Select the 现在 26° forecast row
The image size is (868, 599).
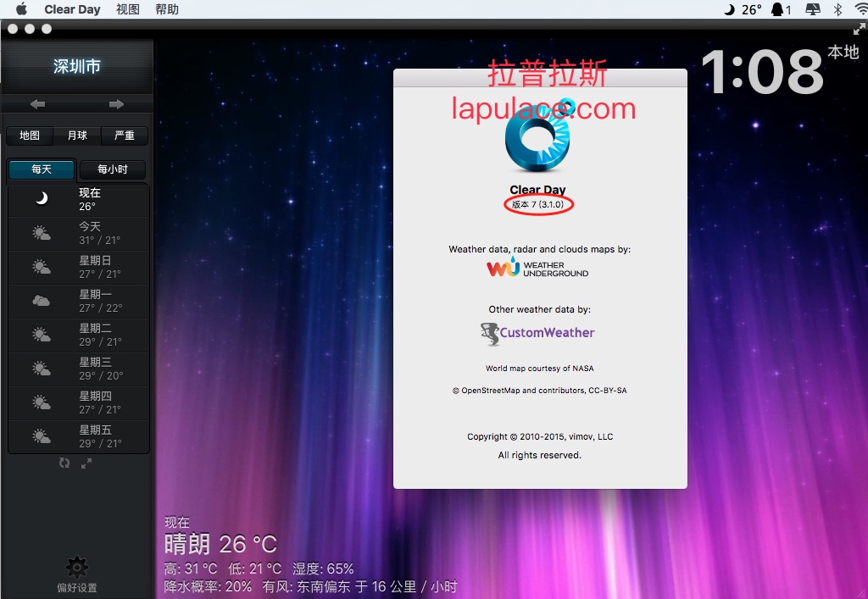79,200
